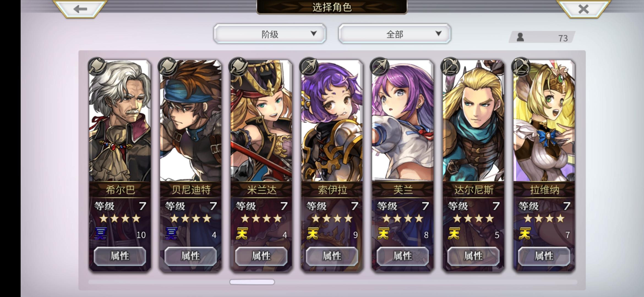The image size is (644, 297).
Task: View 属性 of 拉维纳
Action: [544, 256]
